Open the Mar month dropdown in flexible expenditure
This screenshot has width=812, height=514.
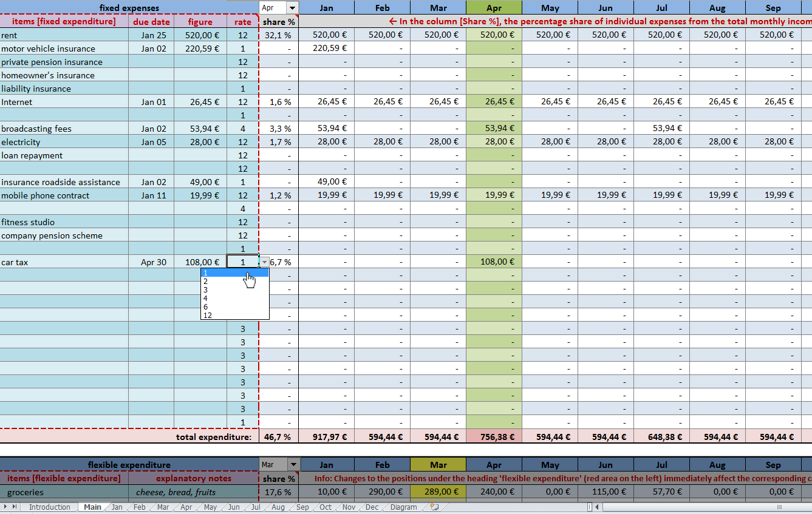pos(293,465)
